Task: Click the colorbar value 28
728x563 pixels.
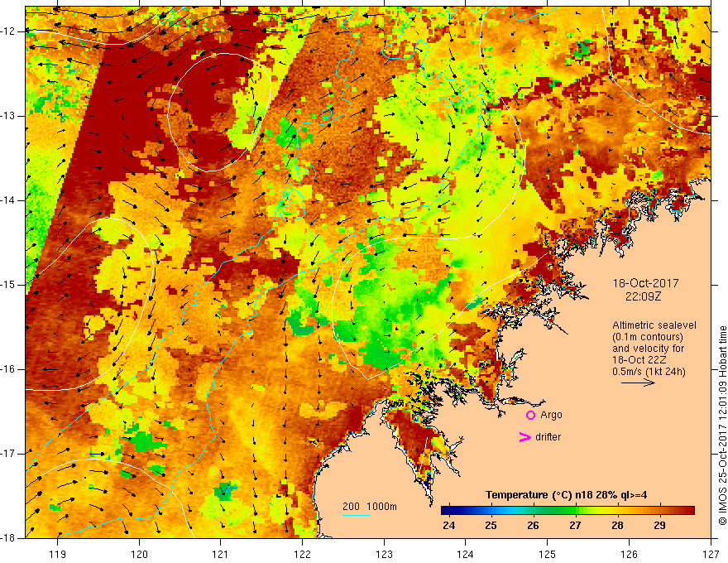Action: click(x=617, y=526)
